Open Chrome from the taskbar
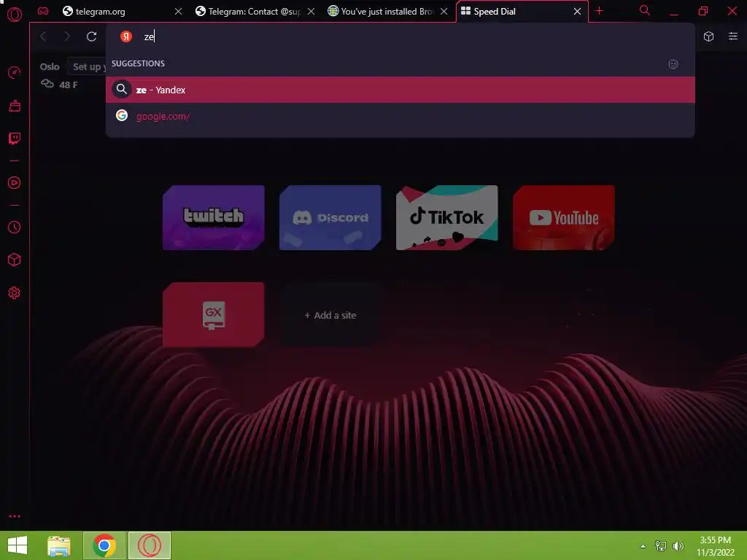This screenshot has width=747, height=560. pyautogui.click(x=104, y=545)
